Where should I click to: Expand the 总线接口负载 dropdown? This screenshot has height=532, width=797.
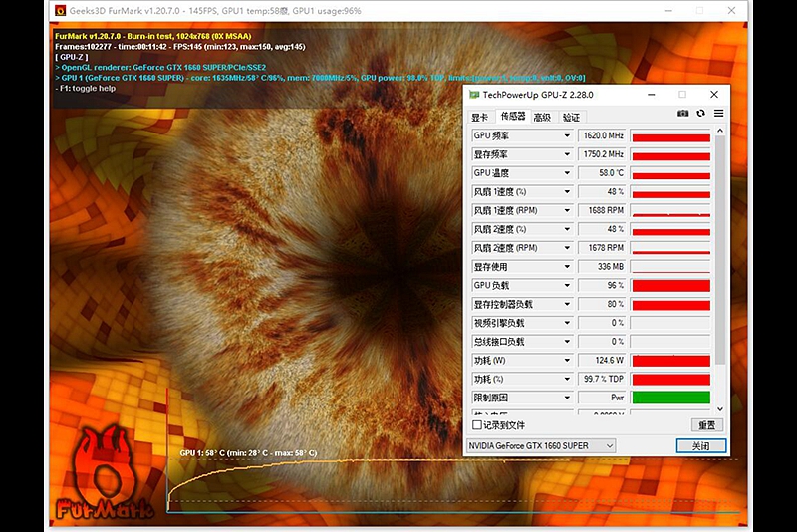567,342
